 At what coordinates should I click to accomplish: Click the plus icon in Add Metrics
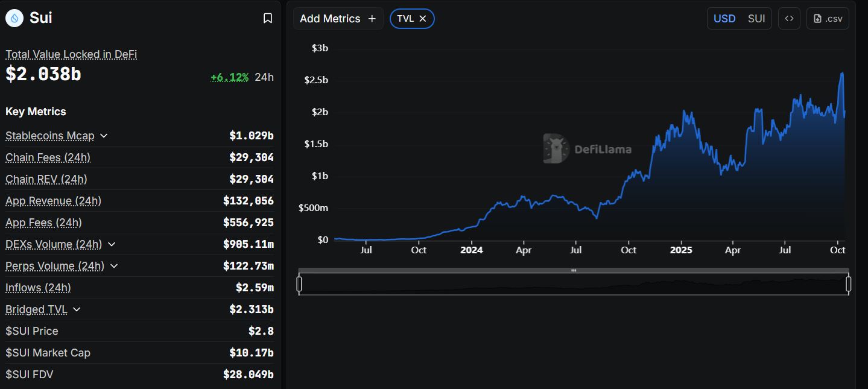point(372,19)
